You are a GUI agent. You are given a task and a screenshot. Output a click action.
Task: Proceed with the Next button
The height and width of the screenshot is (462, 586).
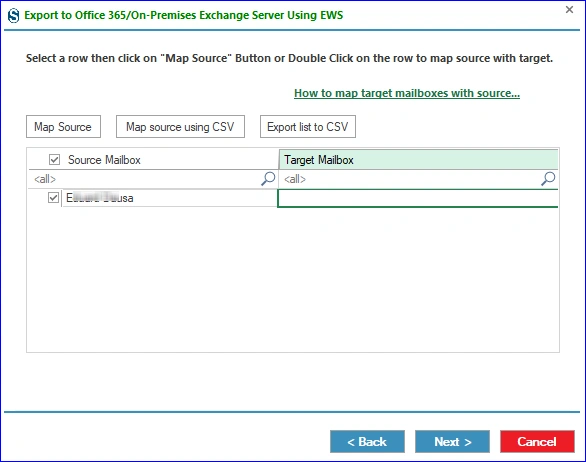pos(452,441)
